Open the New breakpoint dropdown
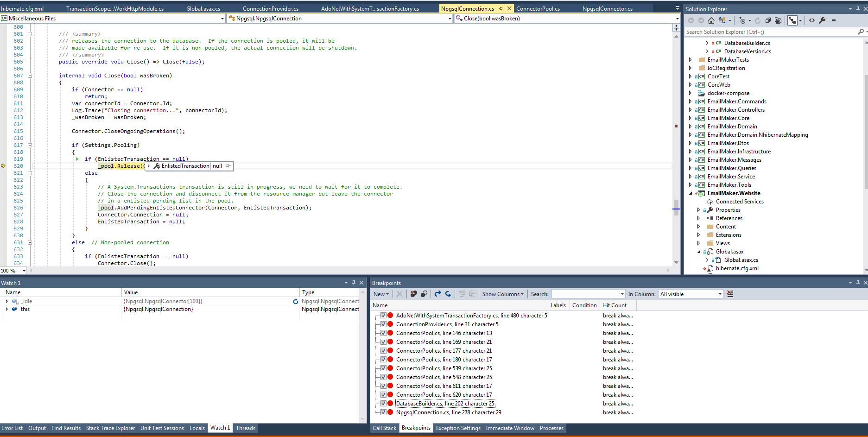The width and height of the screenshot is (868, 437). click(x=381, y=294)
